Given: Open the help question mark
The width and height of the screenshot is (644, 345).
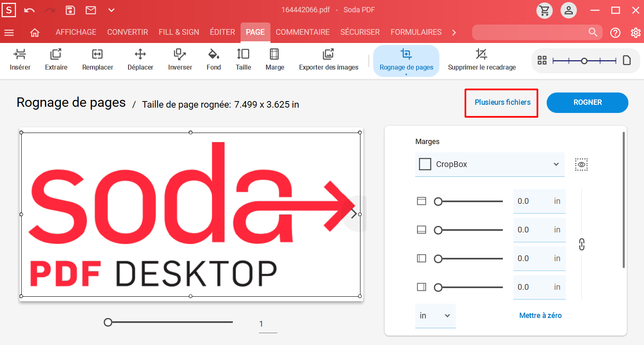Looking at the screenshot, I should pos(615,33).
